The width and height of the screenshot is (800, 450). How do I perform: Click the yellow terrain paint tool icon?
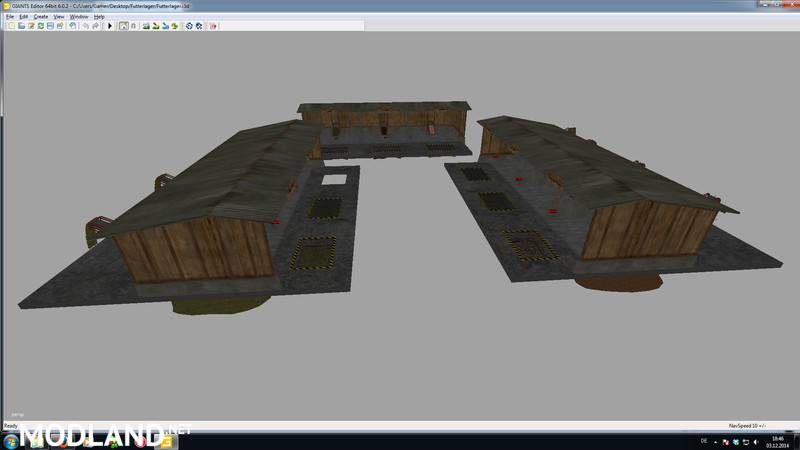[x=156, y=26]
